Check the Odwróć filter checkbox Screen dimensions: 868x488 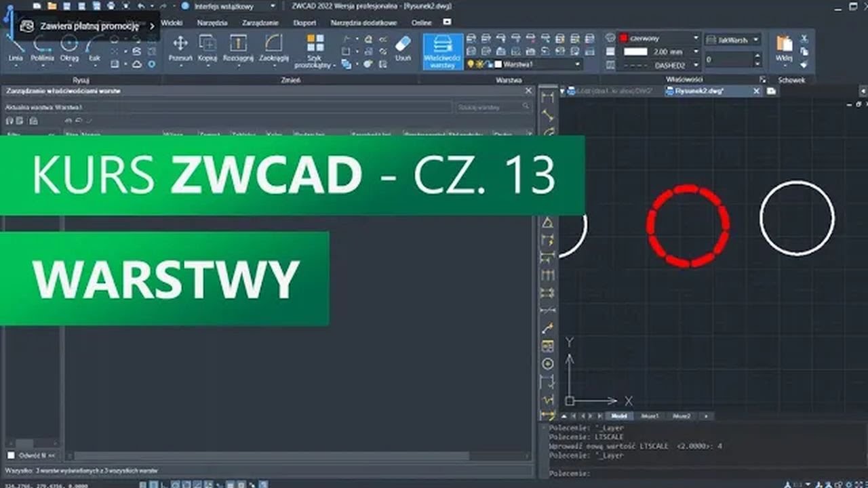[11, 455]
